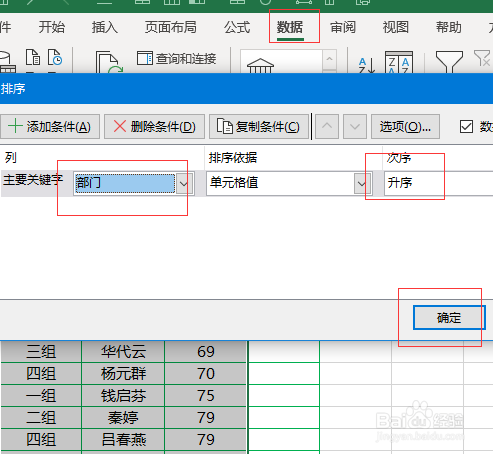Screen dimensions: 493x454
Task: Switch to the 开始 tab
Action: [x=52, y=27]
